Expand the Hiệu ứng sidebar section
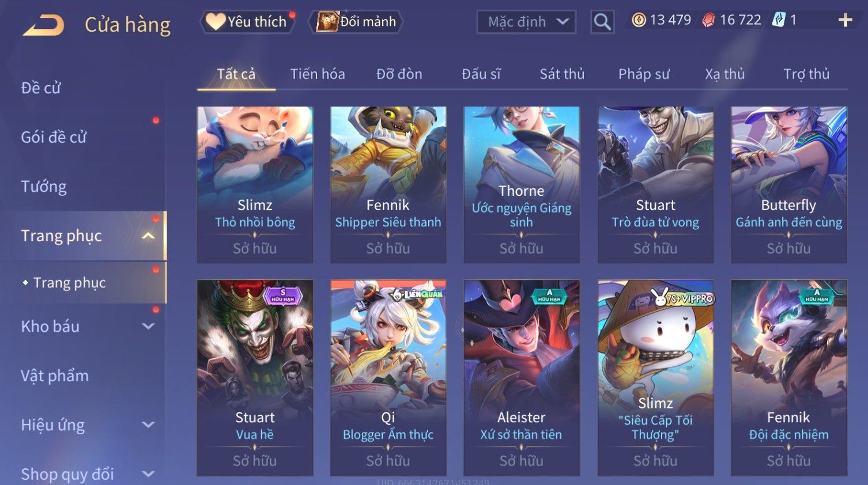The height and width of the screenshot is (485, 868). tap(148, 425)
